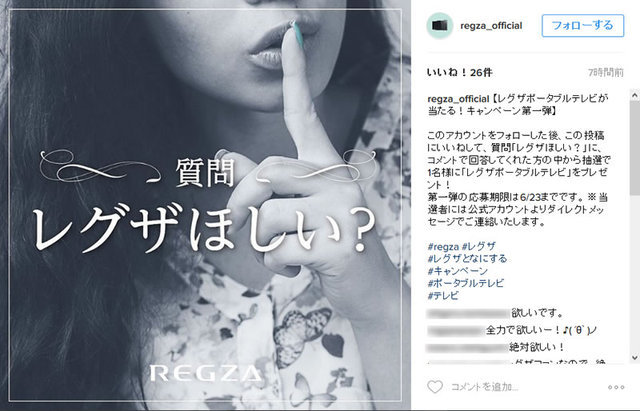Image resolution: width=640 pixels, height=411 pixels.
Task: Click the フォローする follow button
Action: (x=582, y=25)
